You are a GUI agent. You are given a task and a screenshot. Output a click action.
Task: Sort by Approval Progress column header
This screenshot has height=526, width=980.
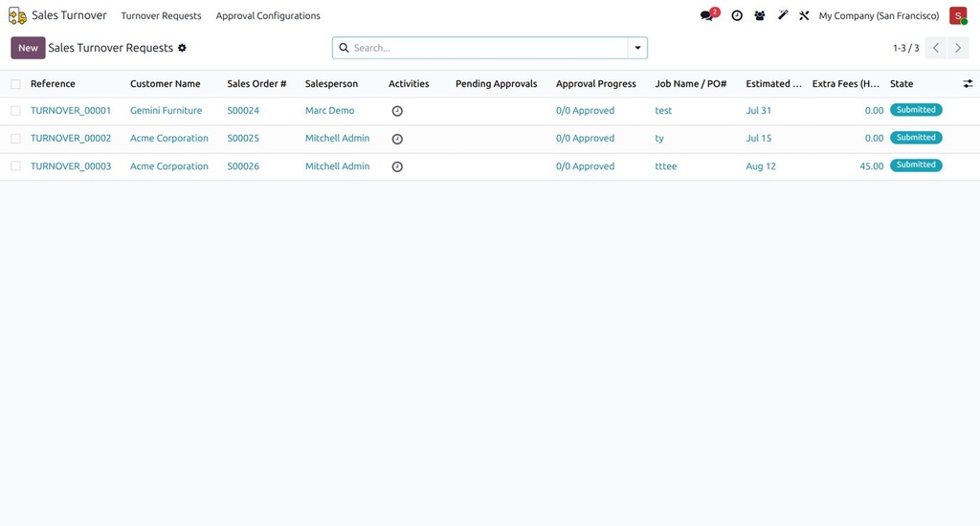tap(596, 84)
